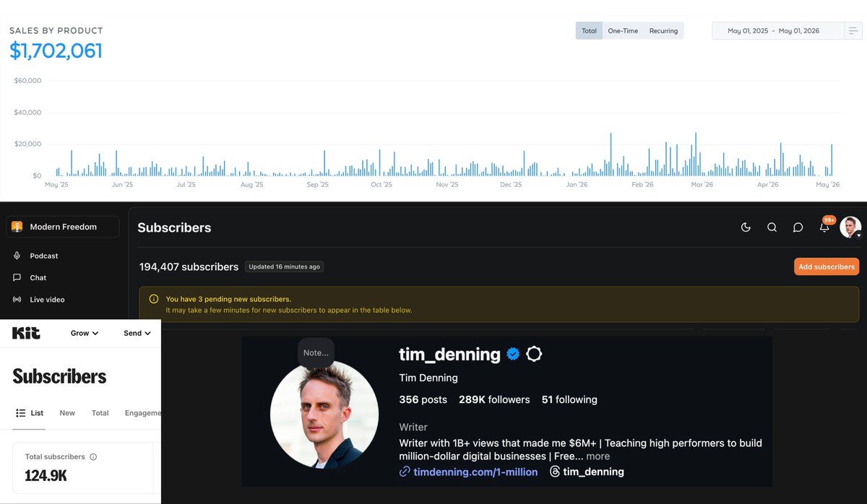Open Live video in the Substack sidebar

(x=47, y=299)
